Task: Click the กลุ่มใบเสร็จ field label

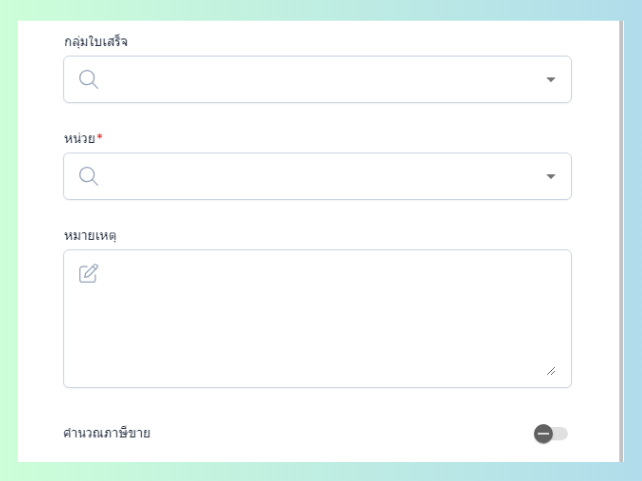Action: (96, 41)
